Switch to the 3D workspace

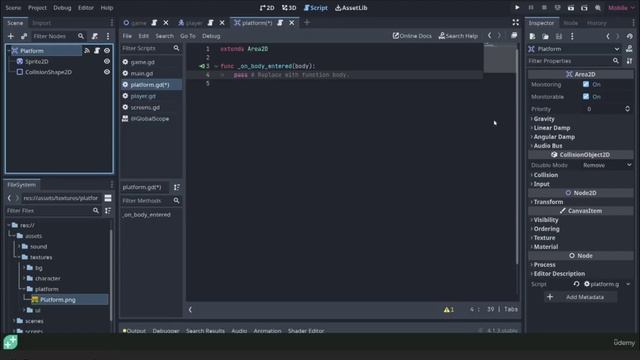tap(289, 8)
